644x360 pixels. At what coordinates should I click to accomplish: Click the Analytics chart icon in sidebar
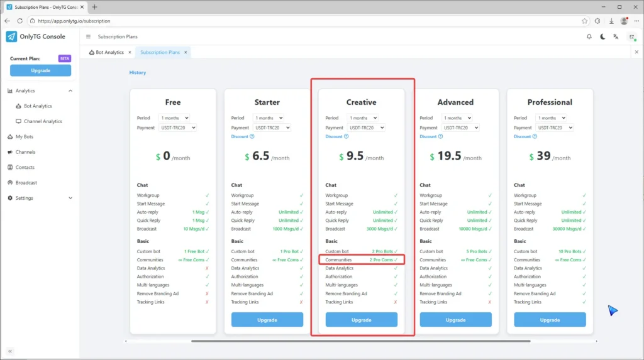click(x=10, y=90)
